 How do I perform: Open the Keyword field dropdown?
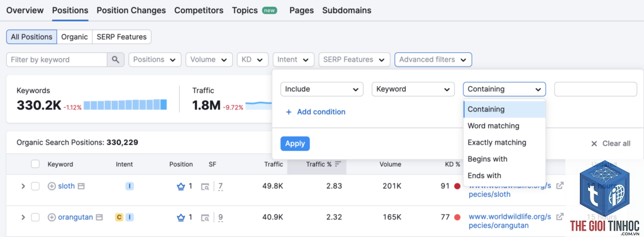tap(413, 89)
